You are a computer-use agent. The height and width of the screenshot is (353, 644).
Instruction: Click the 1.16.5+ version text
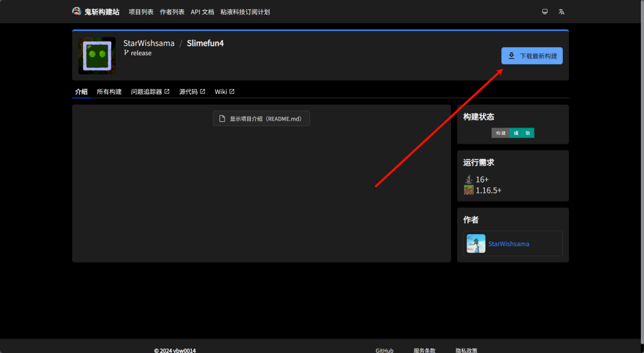click(x=489, y=190)
